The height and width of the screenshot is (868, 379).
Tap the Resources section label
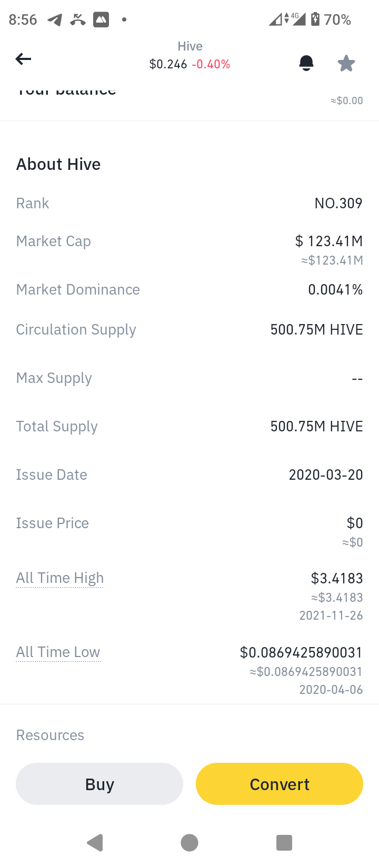coord(50,735)
